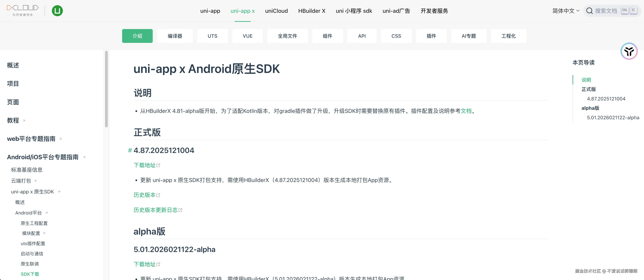The image size is (644, 280).
Task: Click external-link icon after 历史版本更新日志
Action: (181, 210)
